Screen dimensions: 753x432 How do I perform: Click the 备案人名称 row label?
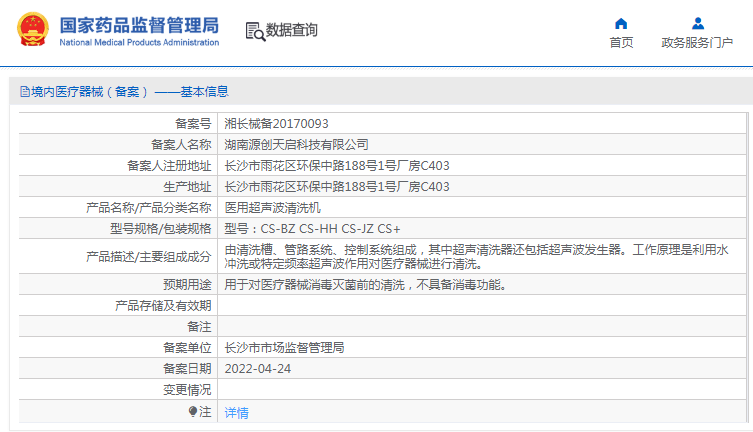click(181, 144)
